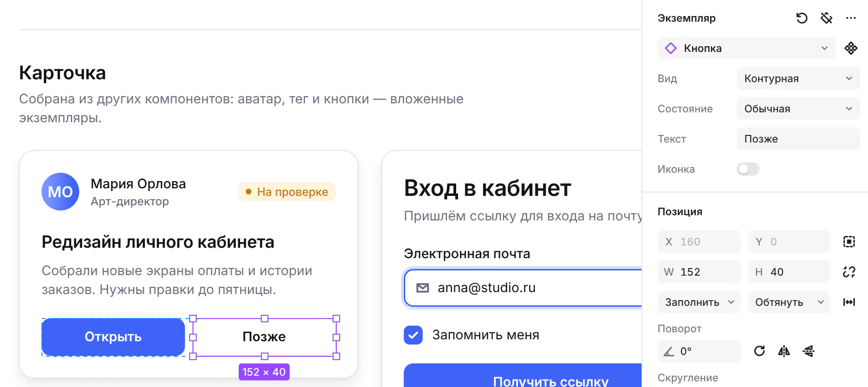Click the top-right selection handle of Позже
The image size is (868, 387).
click(336, 319)
